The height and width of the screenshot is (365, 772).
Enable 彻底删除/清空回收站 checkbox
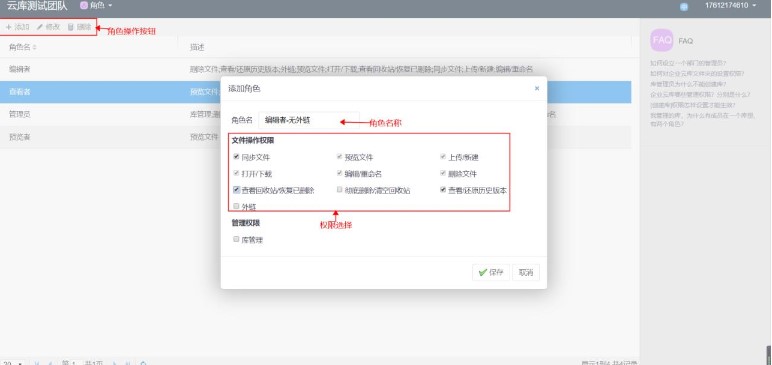coord(340,190)
